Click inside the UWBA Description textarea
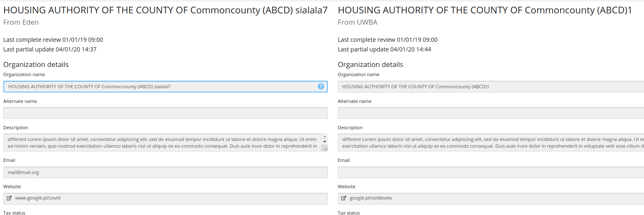 pos(491,143)
